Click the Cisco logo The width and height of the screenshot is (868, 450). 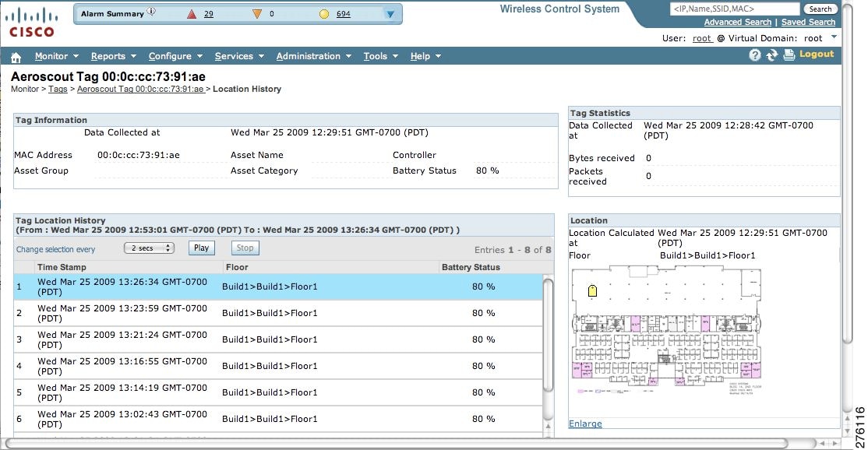coord(31,22)
